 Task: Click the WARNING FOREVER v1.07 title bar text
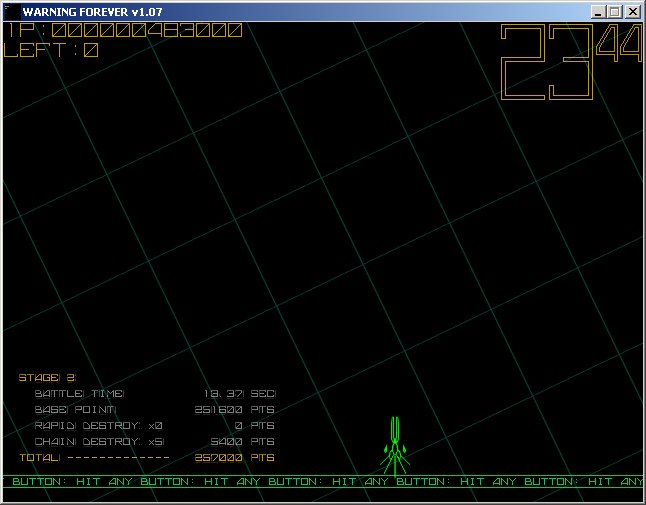[92, 12]
